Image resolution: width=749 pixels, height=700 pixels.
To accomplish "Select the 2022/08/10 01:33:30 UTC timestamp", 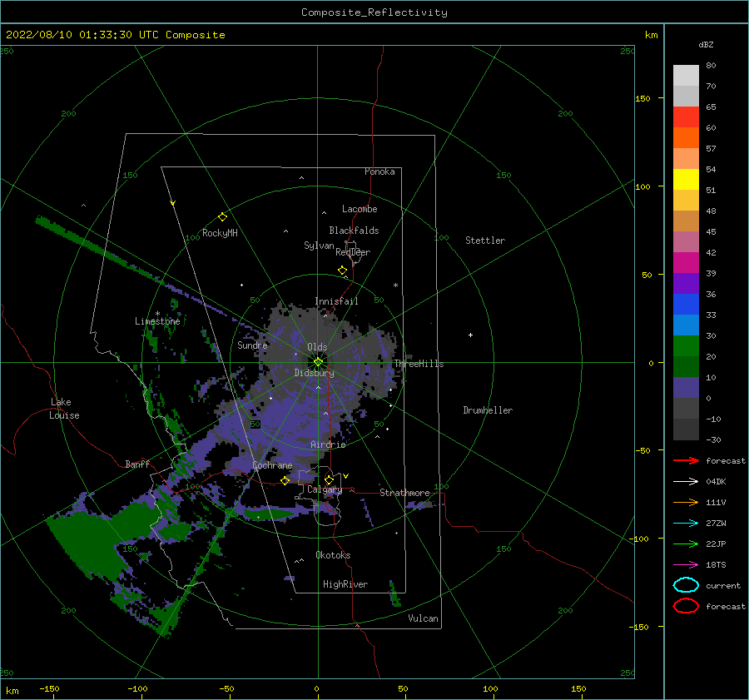I will point(115,35).
